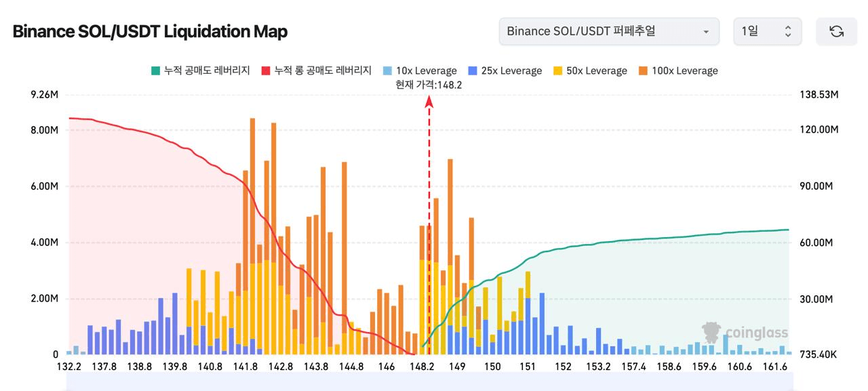Click the 152 price axis label
The height and width of the screenshot is (391, 868).
[563, 367]
